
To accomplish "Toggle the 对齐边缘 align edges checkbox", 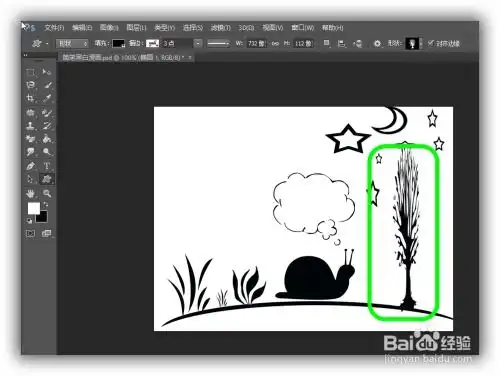I will point(431,43).
